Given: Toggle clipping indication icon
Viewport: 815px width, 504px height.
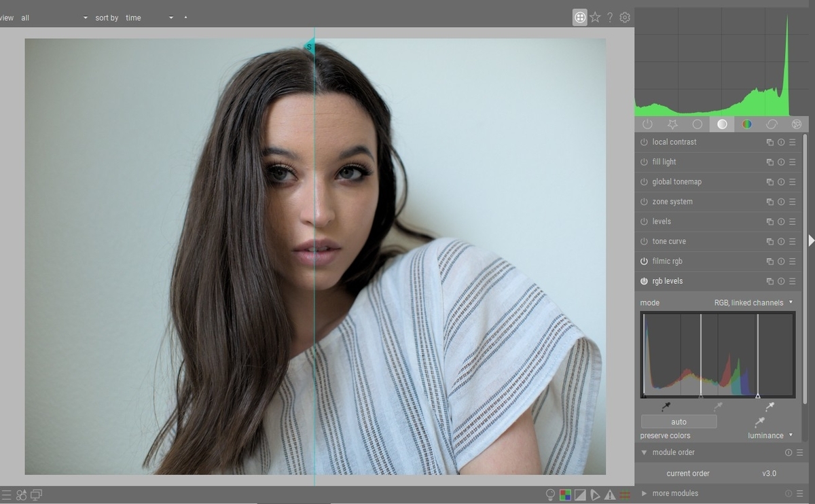Looking at the screenshot, I should pos(580,495).
